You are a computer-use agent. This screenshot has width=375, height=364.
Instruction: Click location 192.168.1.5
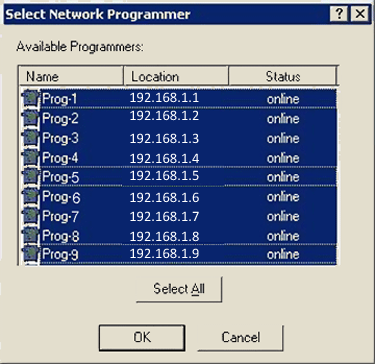pos(164,175)
